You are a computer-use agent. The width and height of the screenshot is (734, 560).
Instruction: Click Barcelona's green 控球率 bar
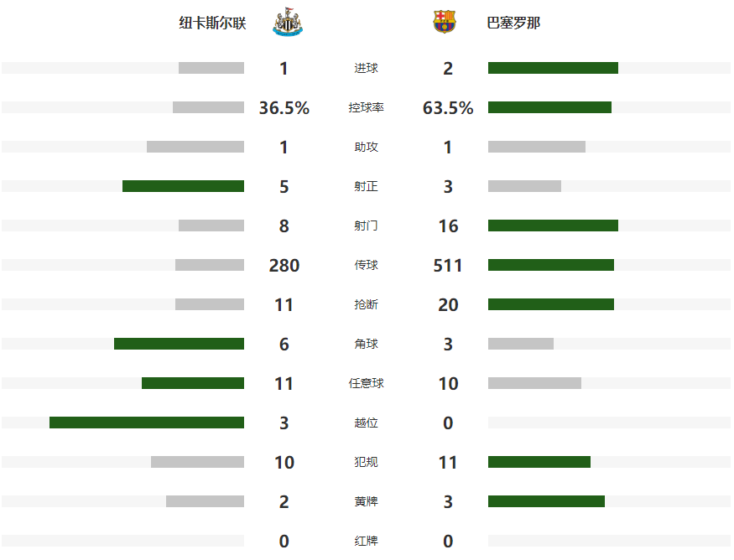click(549, 107)
